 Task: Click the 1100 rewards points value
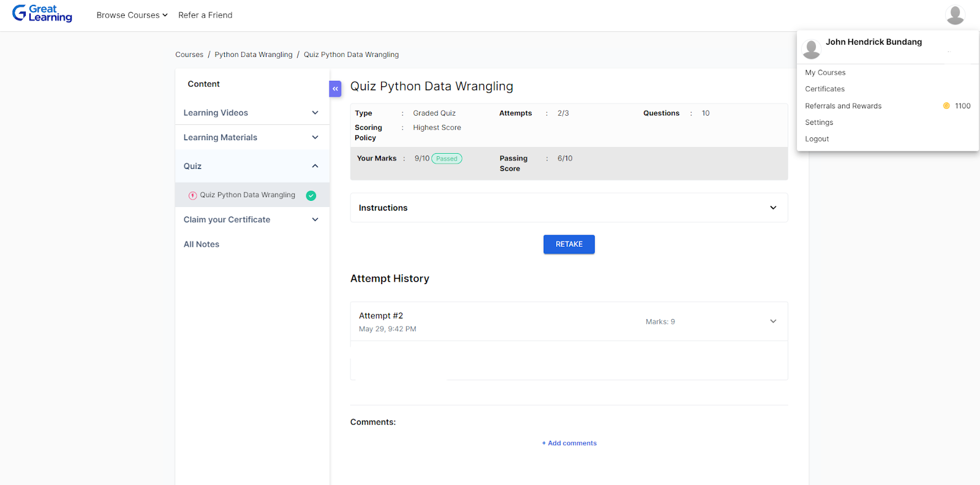point(962,106)
